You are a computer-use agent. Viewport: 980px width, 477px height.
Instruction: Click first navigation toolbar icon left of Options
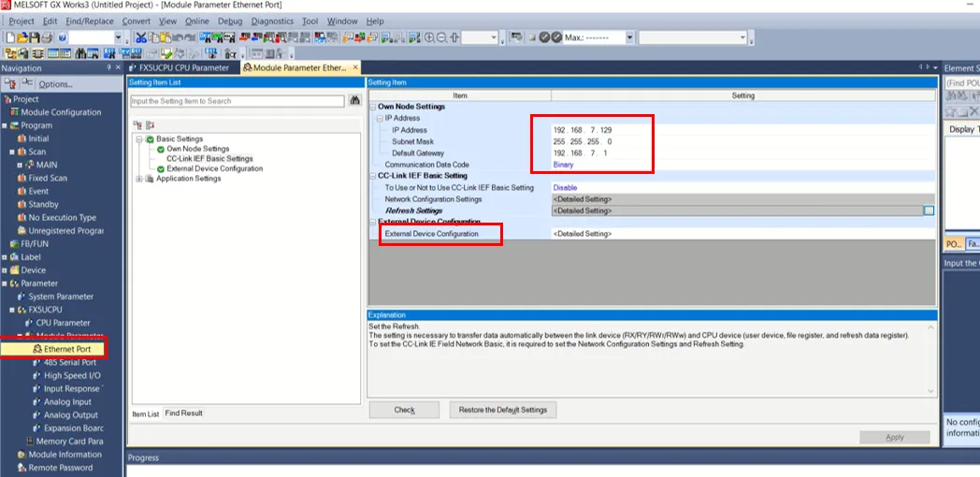pyautogui.click(x=10, y=83)
